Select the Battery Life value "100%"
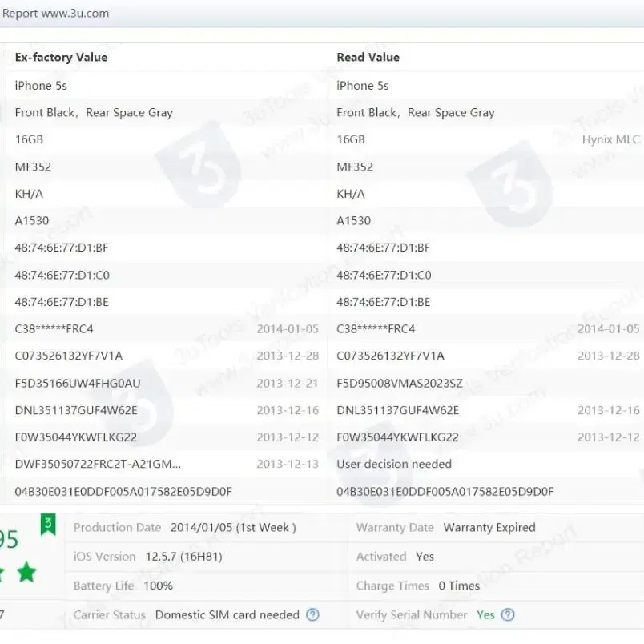Screen dimensions: 644x644 click(158, 586)
